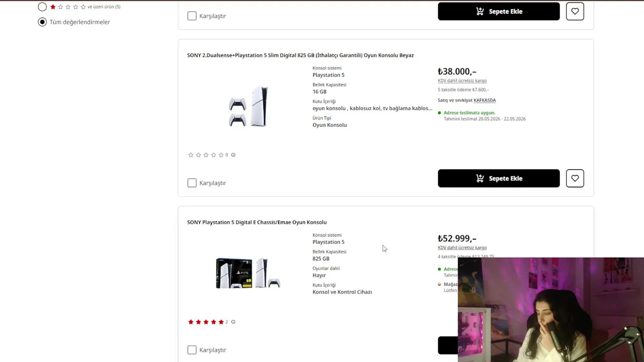Viewport: 644px width, 362px height.
Task: Click the topmost Sepete Ekle button
Action: [499, 11]
